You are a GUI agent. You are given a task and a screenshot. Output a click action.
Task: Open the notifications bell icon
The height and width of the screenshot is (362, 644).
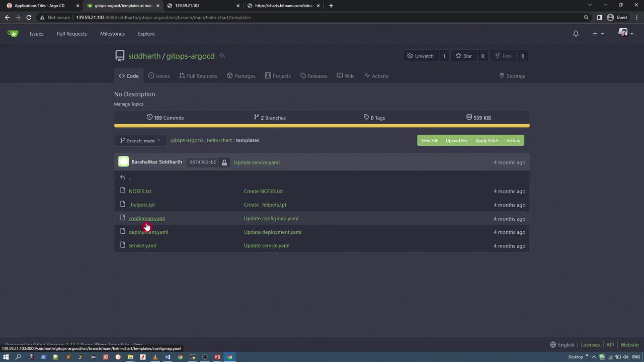pyautogui.click(x=576, y=34)
